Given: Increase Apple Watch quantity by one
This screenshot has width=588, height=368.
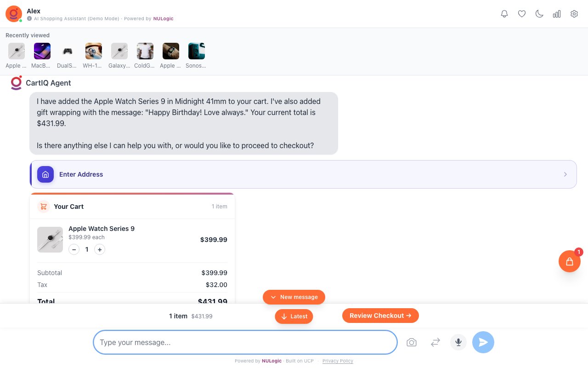Looking at the screenshot, I should pyautogui.click(x=100, y=249).
